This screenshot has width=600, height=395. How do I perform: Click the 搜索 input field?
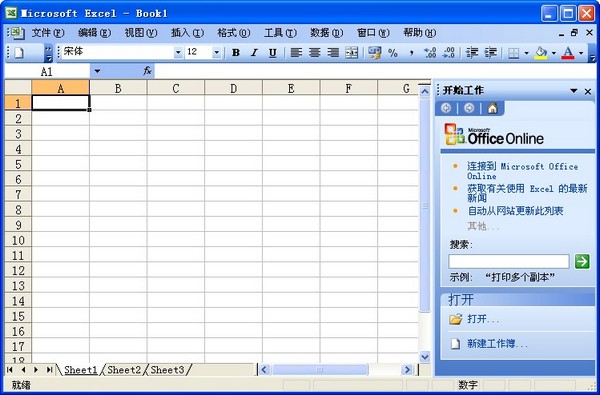point(509,262)
